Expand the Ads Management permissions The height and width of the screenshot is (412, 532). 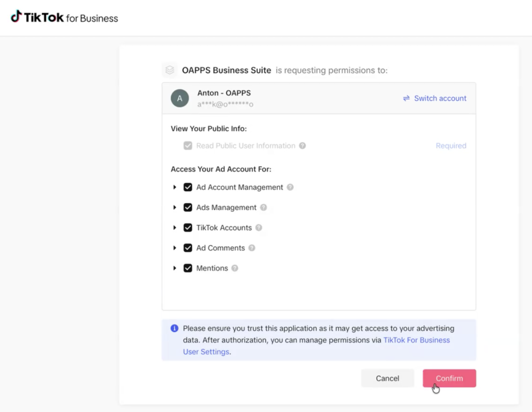pos(175,208)
